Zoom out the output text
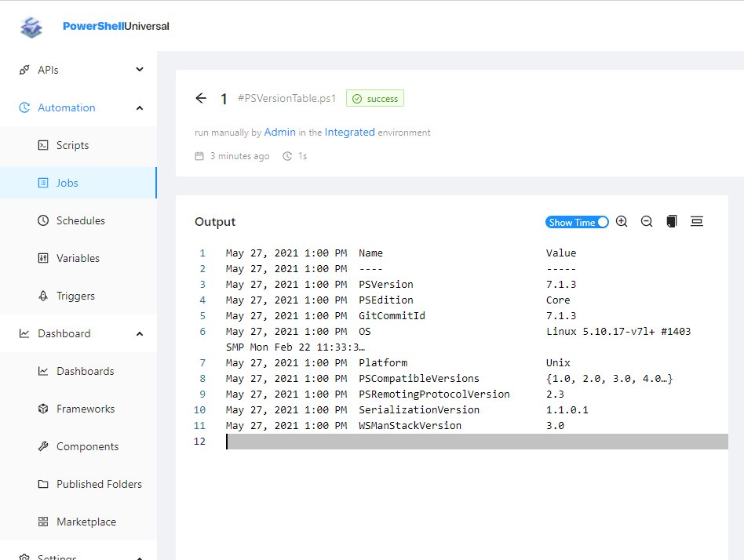The height and width of the screenshot is (560, 744). click(x=646, y=221)
